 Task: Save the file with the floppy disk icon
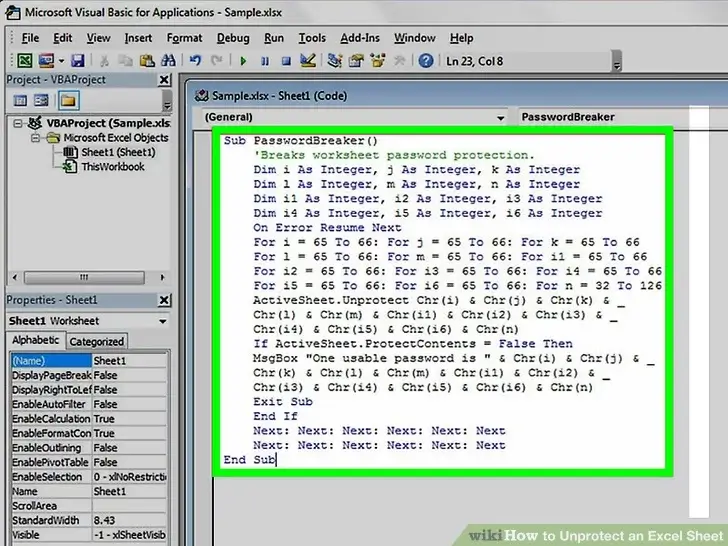tap(78, 61)
